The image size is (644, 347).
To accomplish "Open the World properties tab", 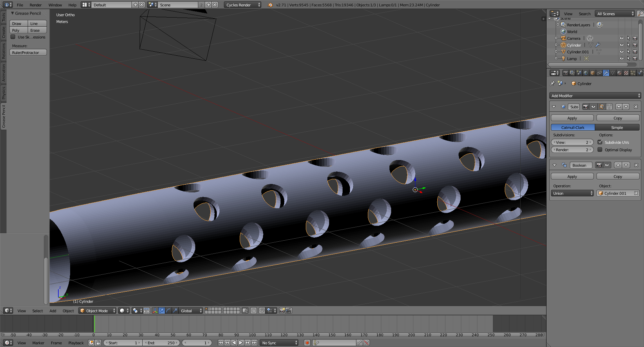I will tap(586, 73).
